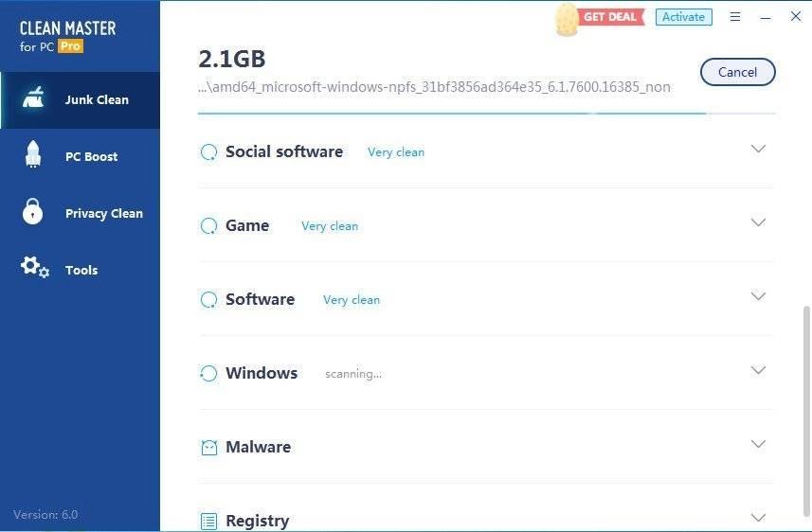Image resolution: width=812 pixels, height=532 pixels.
Task: Click the Malware category label
Action: point(259,447)
